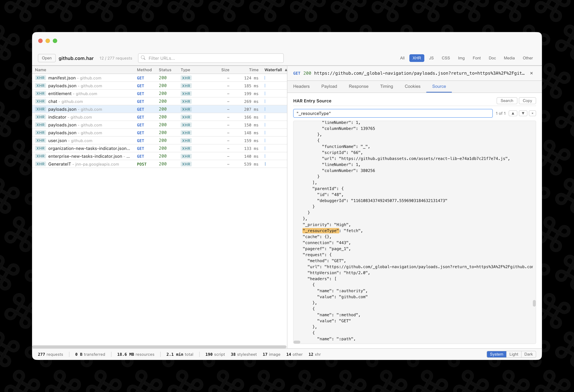574x392 pixels.
Task: Enable the Light theme mode
Action: click(x=514, y=354)
